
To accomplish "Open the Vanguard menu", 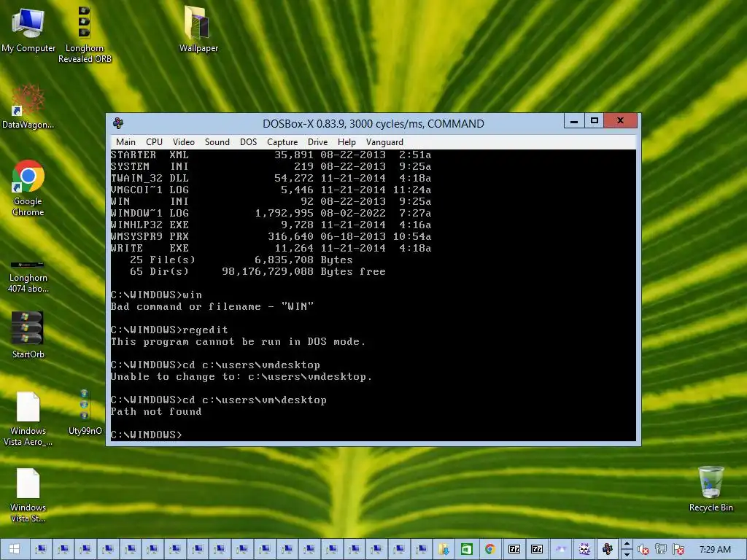I will pyautogui.click(x=384, y=142).
